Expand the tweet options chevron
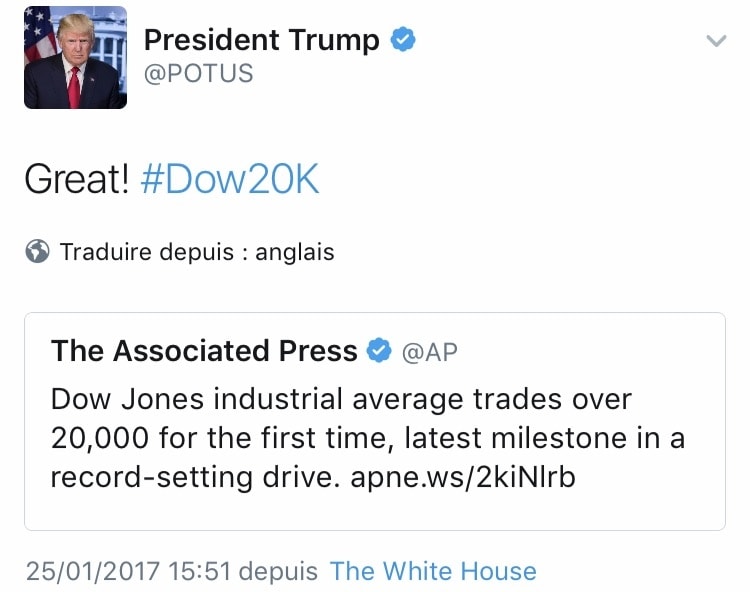Image resolution: width=750 pixels, height=592 pixels. [x=715, y=41]
